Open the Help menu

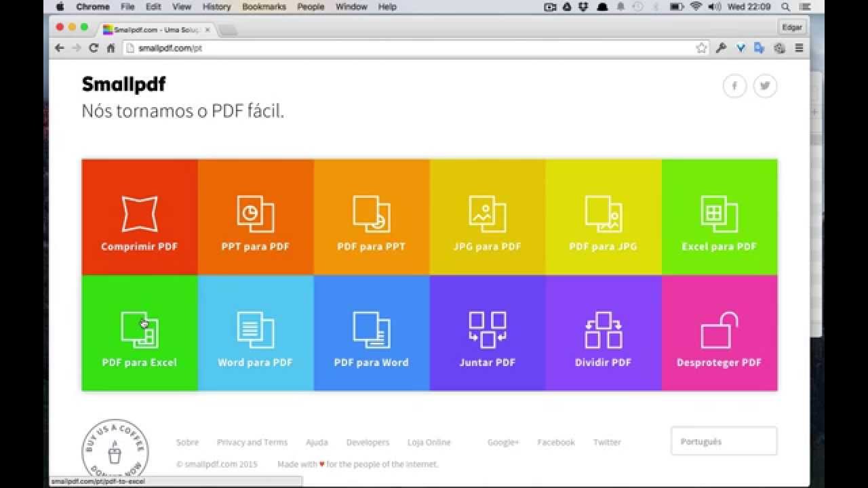point(387,7)
